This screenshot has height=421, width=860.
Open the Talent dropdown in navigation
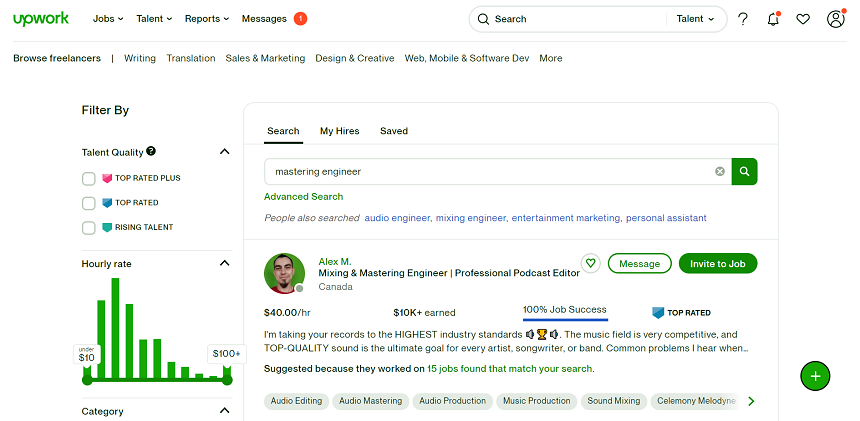click(154, 19)
